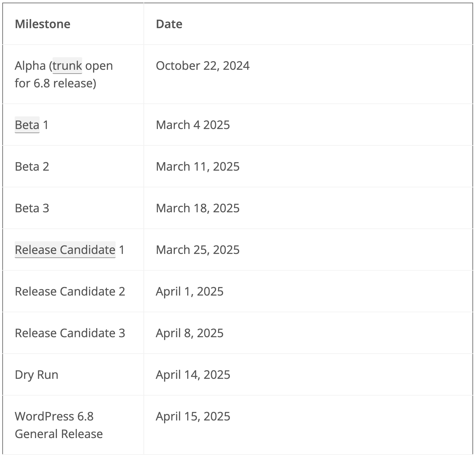
Task: Click the Date column header
Action: coord(169,24)
